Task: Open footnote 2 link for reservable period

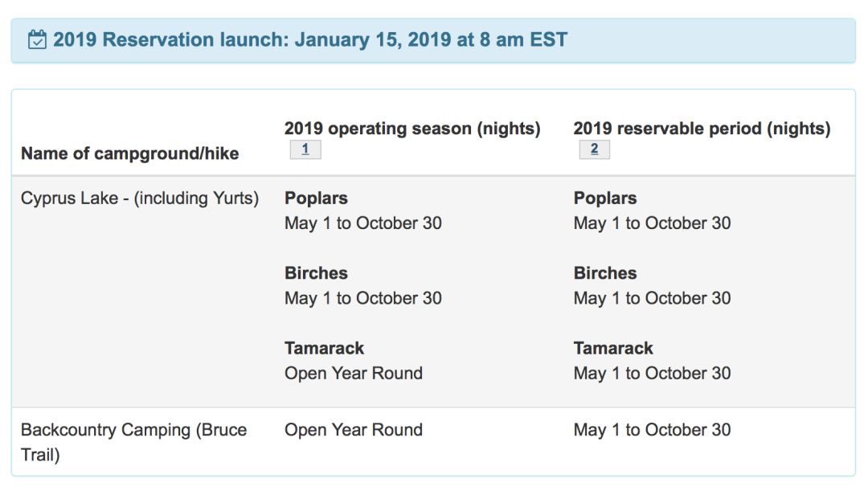Action: (594, 149)
